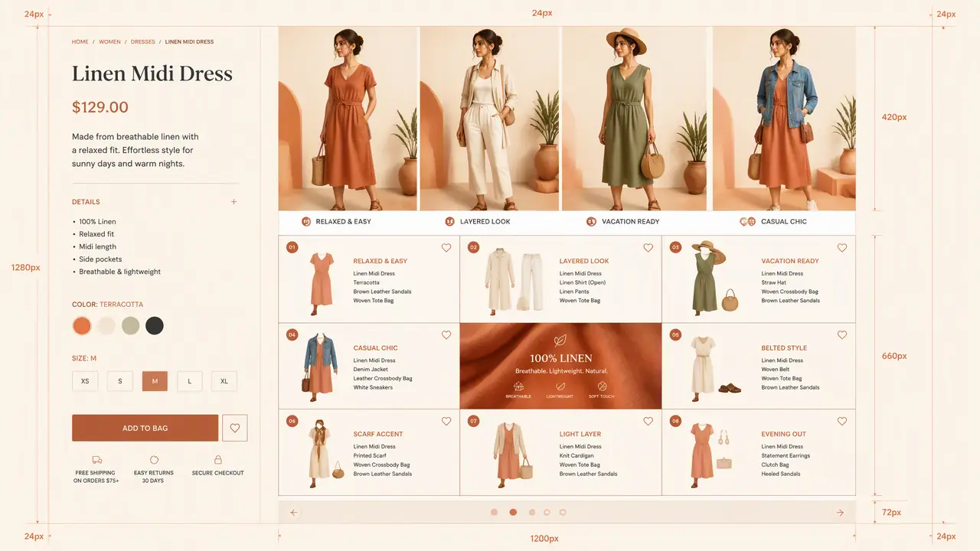
Task: Advance with the next carousel arrow
Action: tap(840, 513)
